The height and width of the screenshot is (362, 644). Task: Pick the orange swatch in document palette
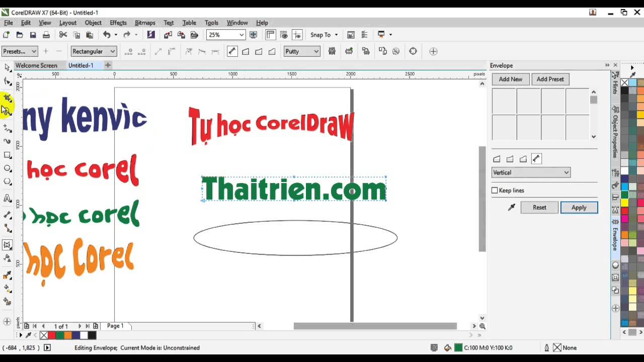click(x=68, y=335)
